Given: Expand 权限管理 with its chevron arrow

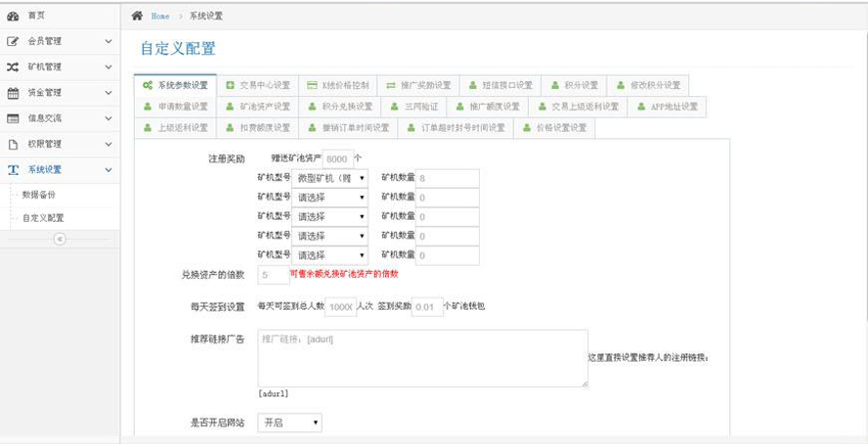Looking at the screenshot, I should (x=108, y=145).
